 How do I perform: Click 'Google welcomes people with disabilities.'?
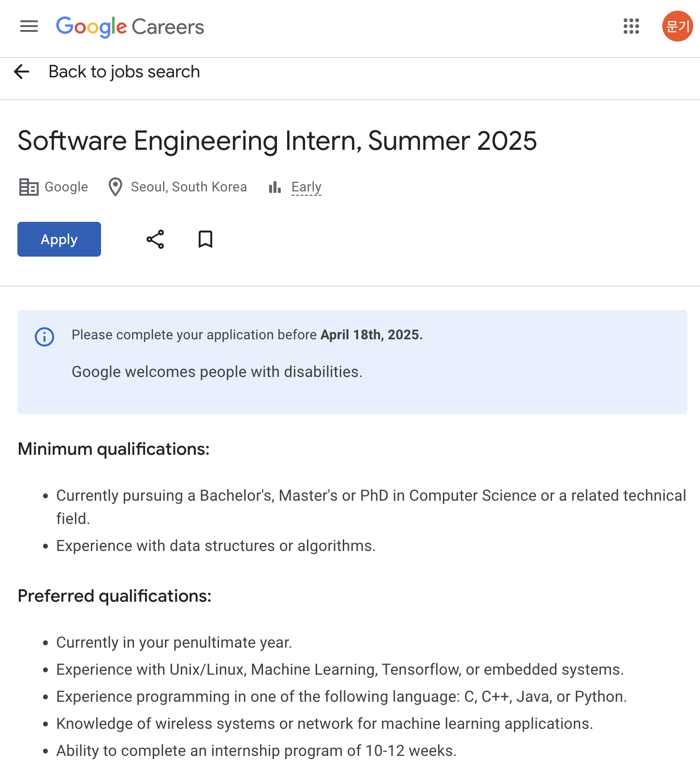coord(217,372)
